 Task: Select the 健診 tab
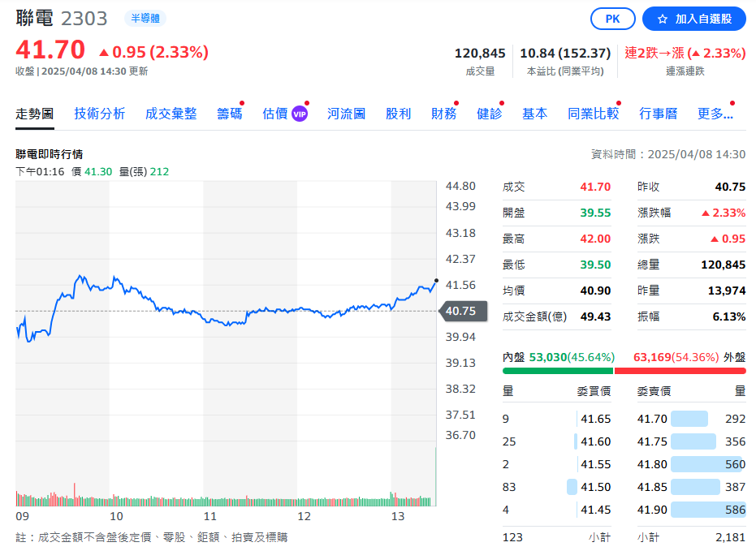(x=489, y=114)
